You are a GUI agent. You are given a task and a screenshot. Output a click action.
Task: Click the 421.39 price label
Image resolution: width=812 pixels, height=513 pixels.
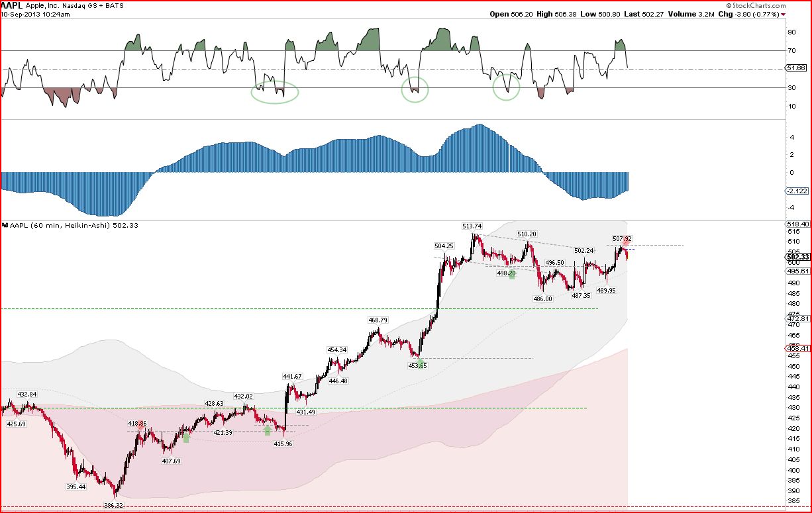coord(223,432)
